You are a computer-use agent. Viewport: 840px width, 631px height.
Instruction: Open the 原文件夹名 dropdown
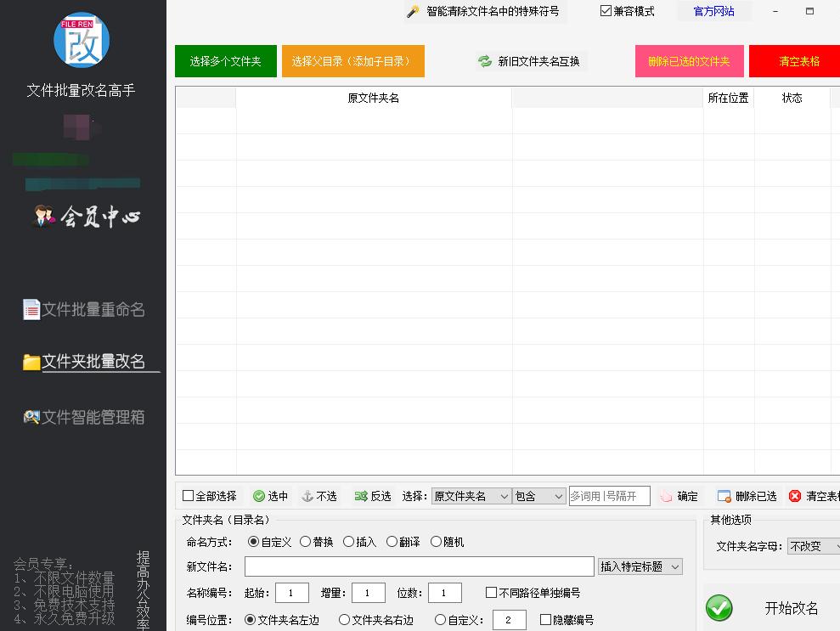click(471, 496)
